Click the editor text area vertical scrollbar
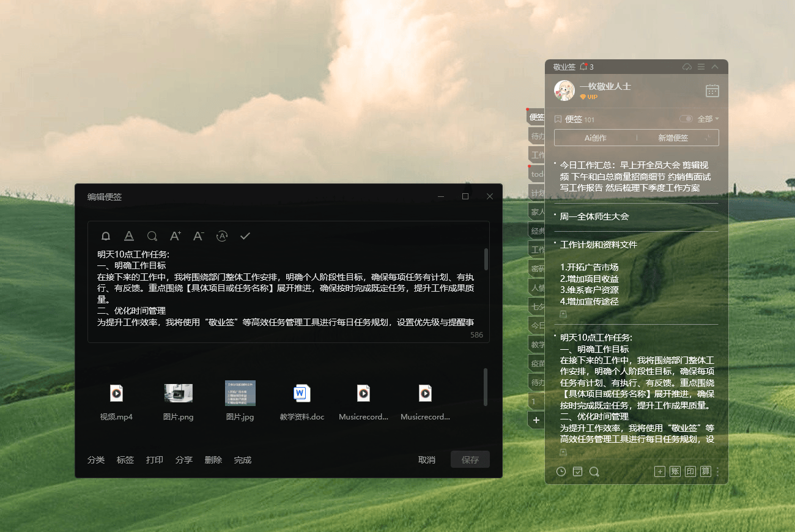The image size is (795, 532). click(486, 259)
